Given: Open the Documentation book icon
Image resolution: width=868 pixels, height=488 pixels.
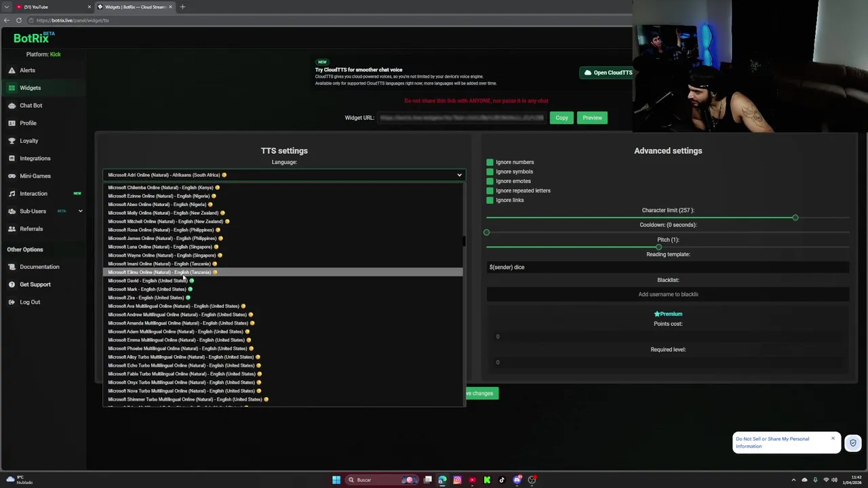Looking at the screenshot, I should point(12,267).
